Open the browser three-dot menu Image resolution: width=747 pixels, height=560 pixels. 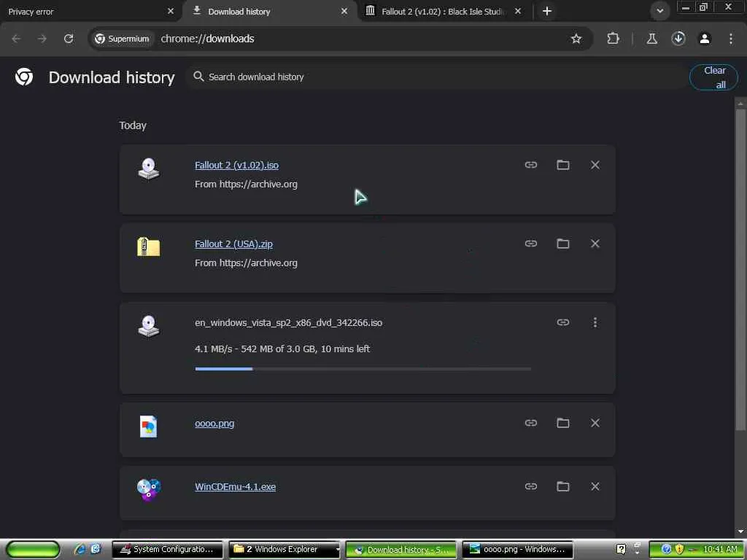point(731,39)
